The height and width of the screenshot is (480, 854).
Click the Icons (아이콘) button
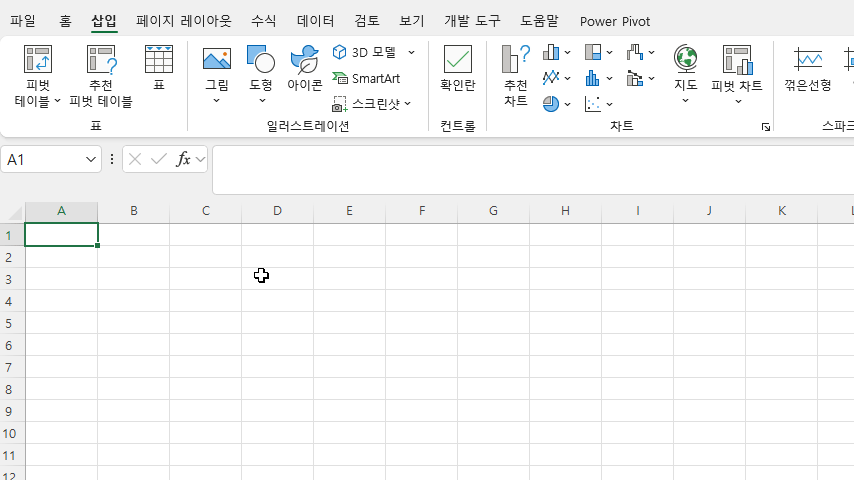click(304, 68)
